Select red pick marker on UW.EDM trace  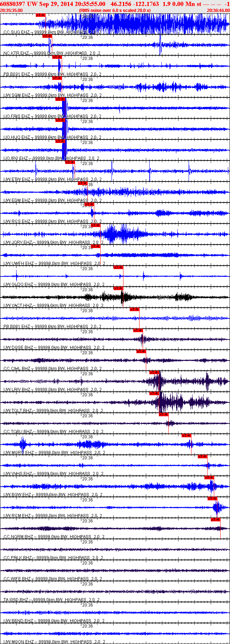click(82, 183)
